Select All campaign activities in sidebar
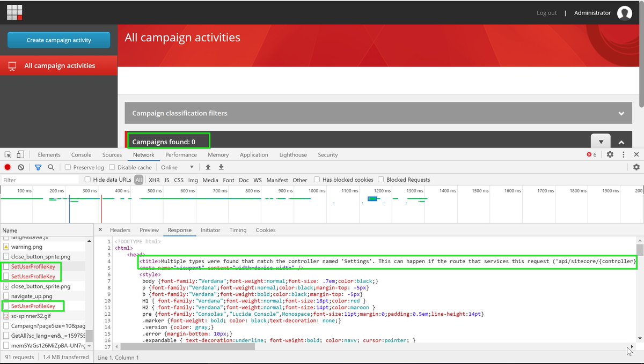 coord(58,66)
